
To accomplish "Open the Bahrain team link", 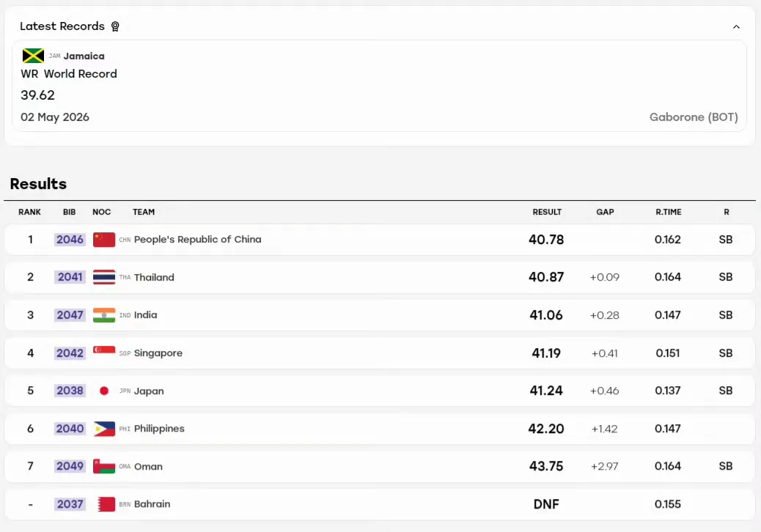I will (152, 504).
